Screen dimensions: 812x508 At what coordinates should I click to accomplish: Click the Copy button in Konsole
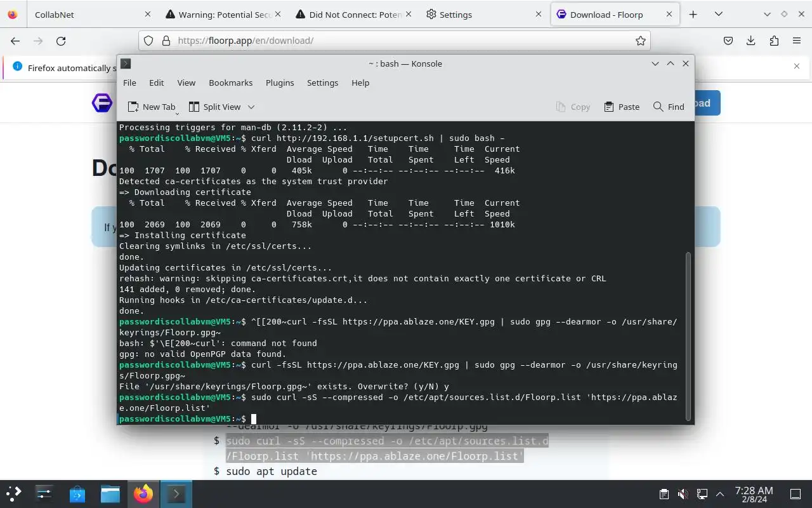pos(573,107)
